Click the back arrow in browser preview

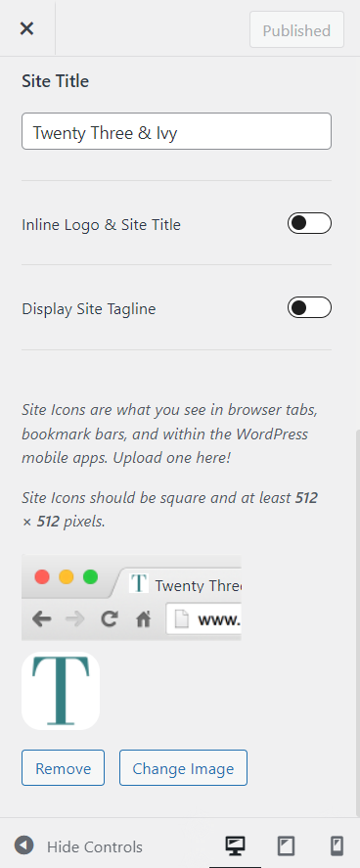(x=41, y=618)
